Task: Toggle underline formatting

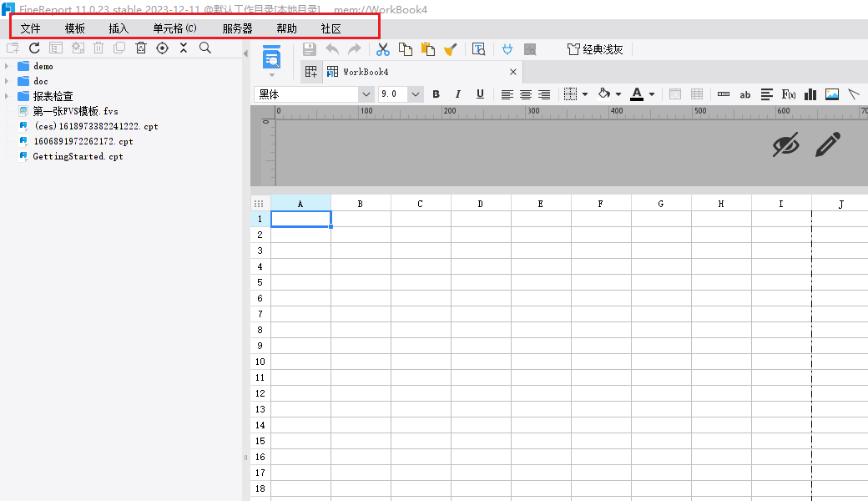Action: click(x=480, y=94)
